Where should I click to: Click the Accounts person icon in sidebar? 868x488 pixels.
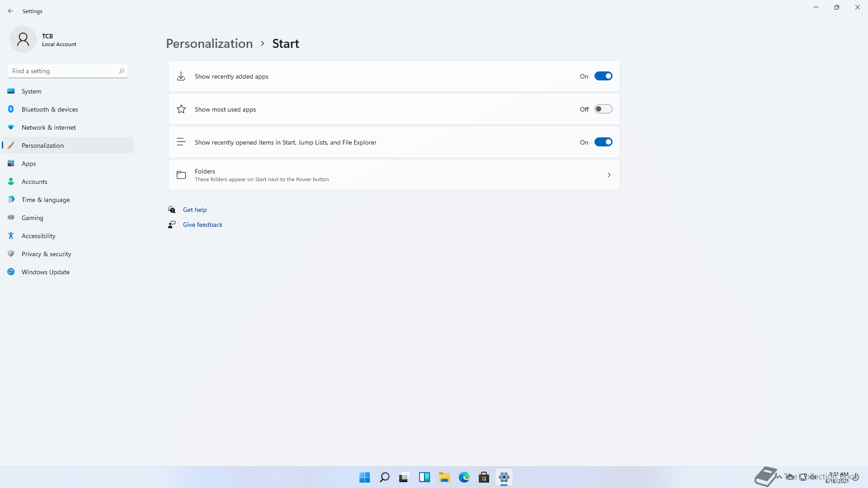11,182
